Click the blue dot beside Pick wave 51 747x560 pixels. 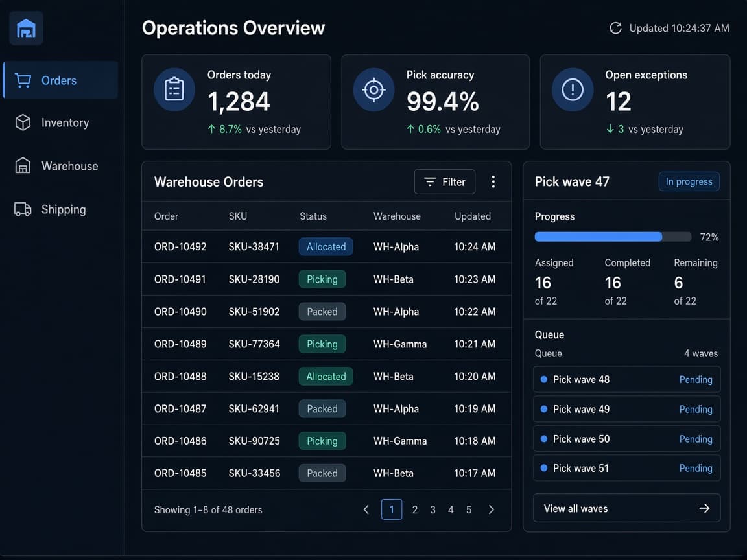(x=544, y=468)
